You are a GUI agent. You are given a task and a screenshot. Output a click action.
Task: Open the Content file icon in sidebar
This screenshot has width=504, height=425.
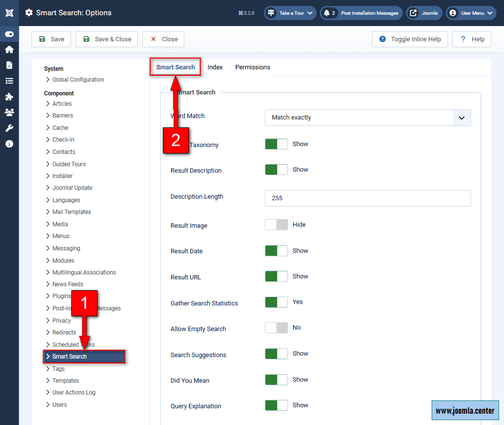[x=9, y=65]
